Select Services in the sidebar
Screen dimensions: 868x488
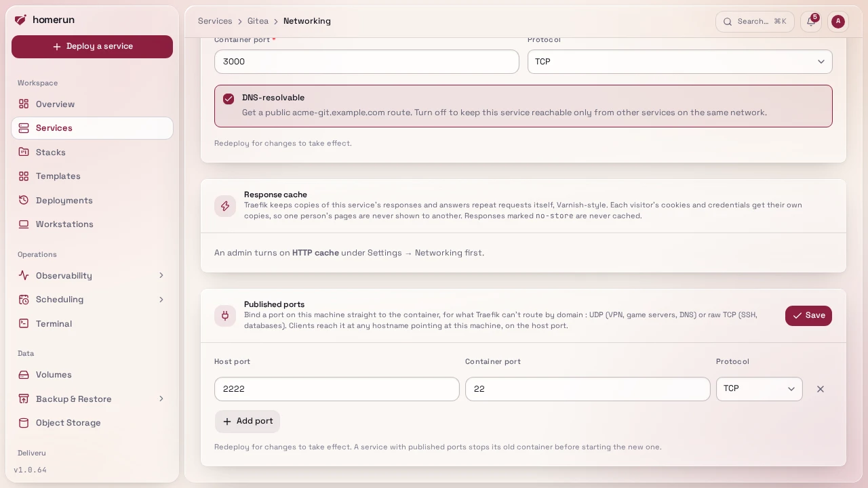coord(92,128)
